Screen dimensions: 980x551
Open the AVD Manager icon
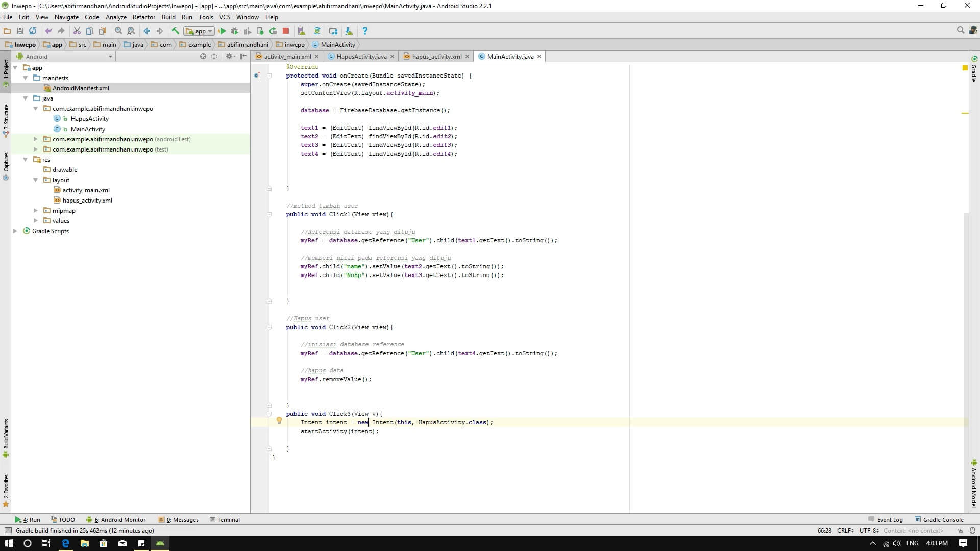coord(301,31)
